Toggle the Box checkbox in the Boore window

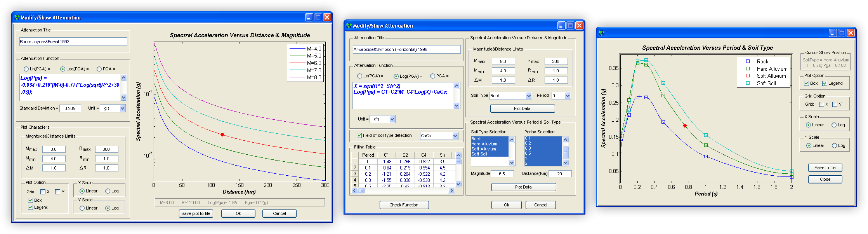(30, 200)
